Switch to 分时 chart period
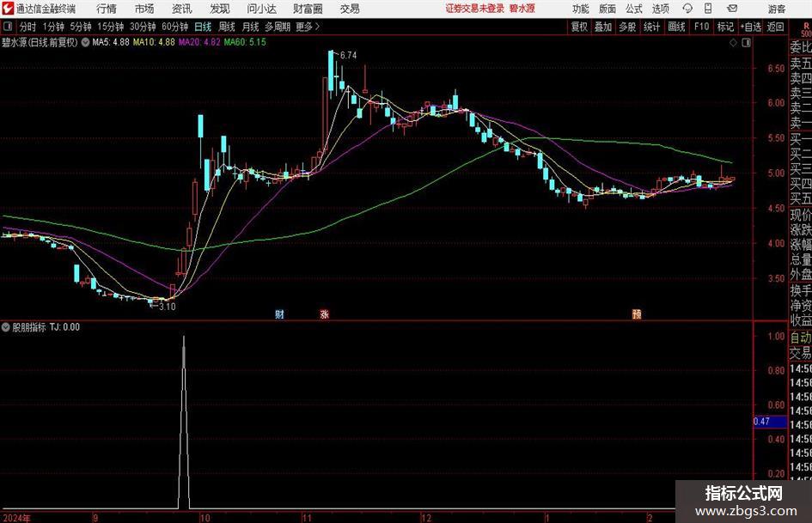The height and width of the screenshot is (523, 812). [x=28, y=27]
